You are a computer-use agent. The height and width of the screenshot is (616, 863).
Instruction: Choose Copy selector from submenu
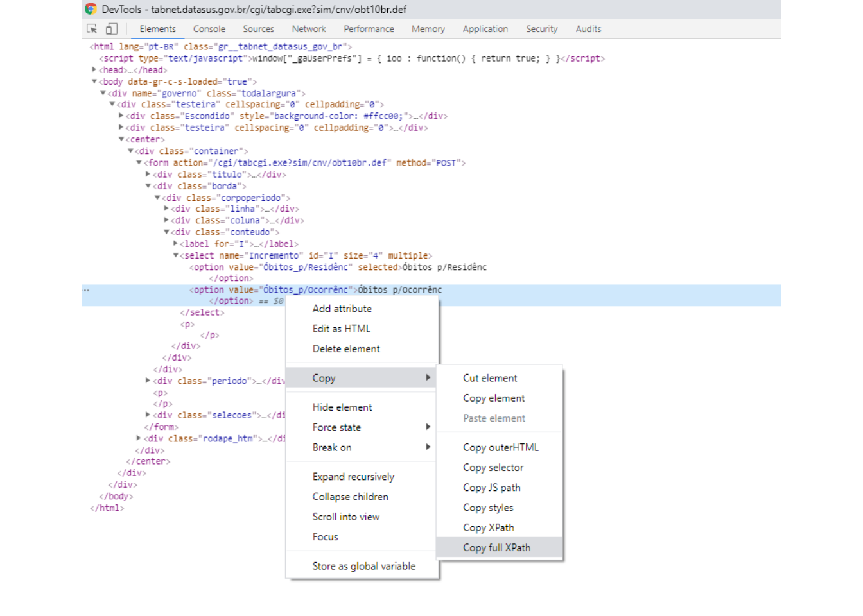click(493, 468)
